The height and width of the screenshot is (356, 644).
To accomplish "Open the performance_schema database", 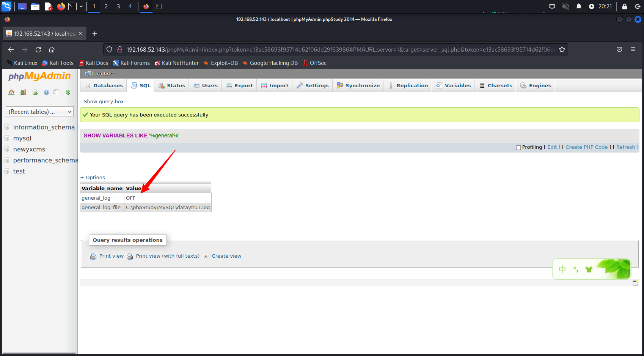I will click(x=45, y=160).
